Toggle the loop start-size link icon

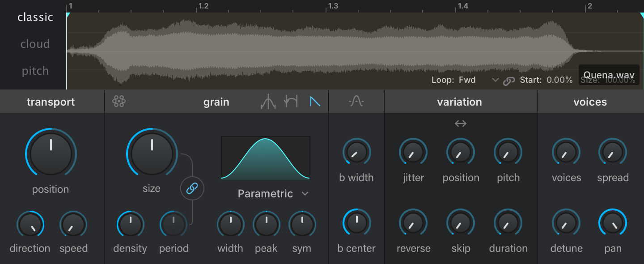(x=509, y=81)
